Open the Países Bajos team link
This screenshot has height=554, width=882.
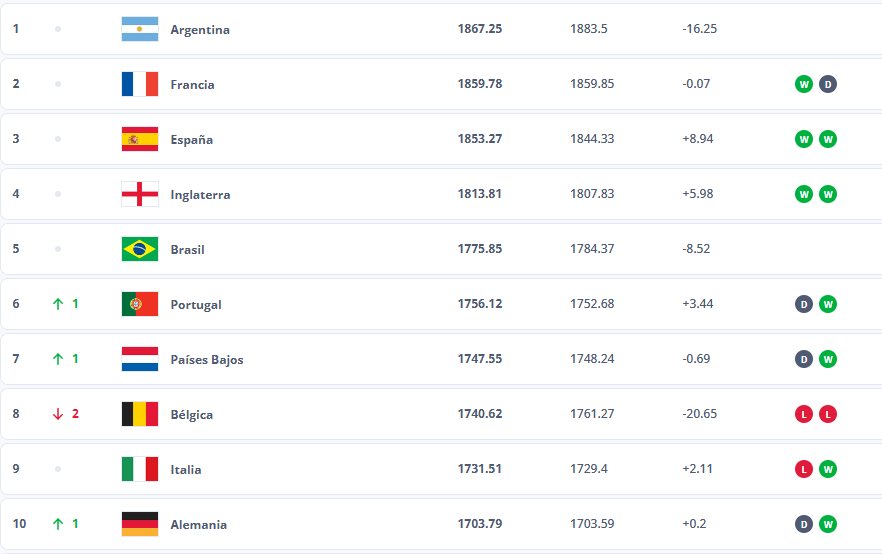[207, 360]
